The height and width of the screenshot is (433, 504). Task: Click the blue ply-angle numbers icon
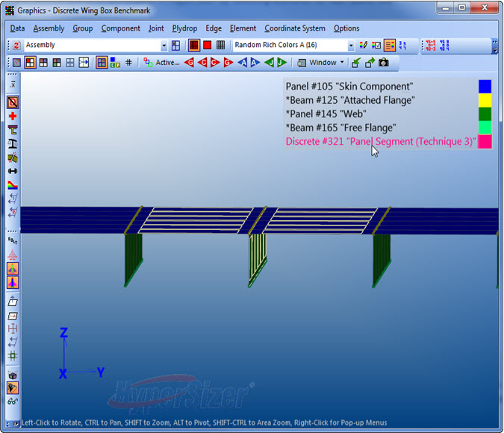click(x=444, y=46)
